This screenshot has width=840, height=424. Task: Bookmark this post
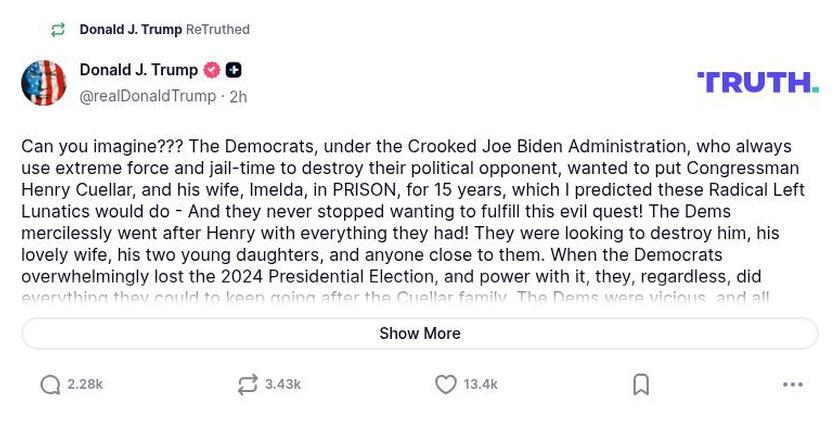coord(641,385)
